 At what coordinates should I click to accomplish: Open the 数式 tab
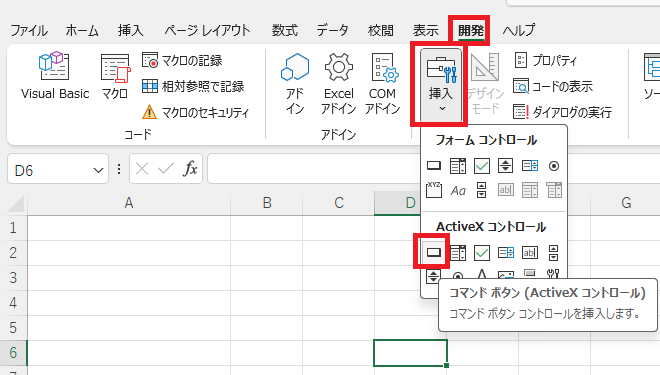285,30
